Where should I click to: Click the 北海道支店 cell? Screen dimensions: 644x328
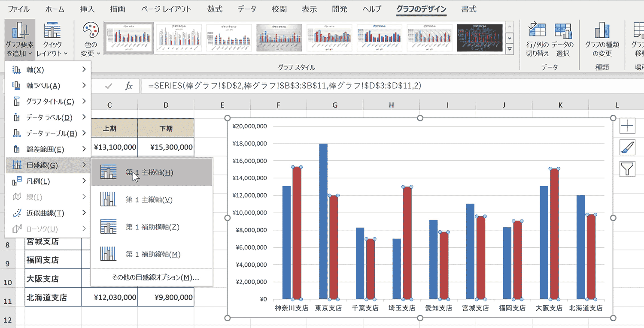[x=53, y=297]
